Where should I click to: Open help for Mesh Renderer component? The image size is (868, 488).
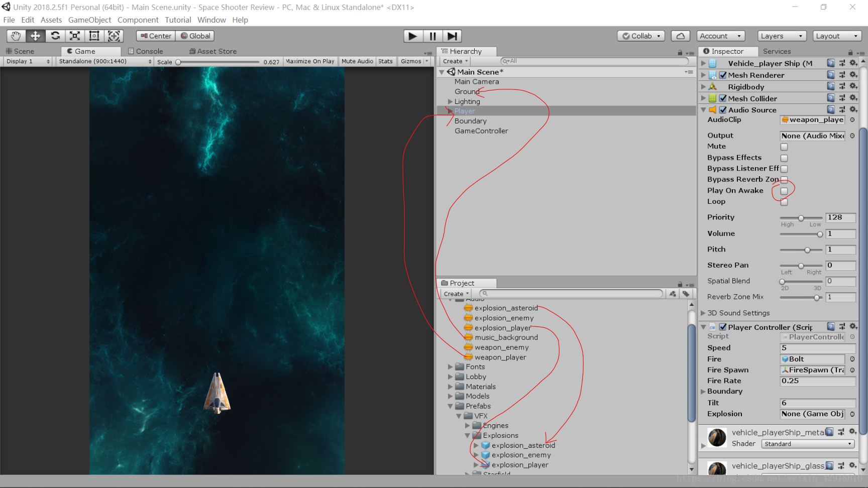point(831,75)
